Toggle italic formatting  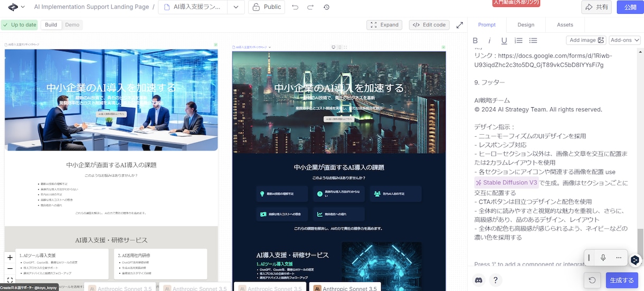coord(489,41)
